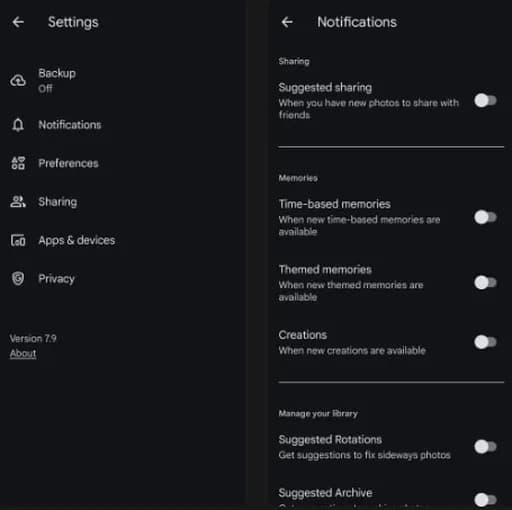Tap the Notifications bell icon
Viewport: 512px width, 510px height.
pos(18,125)
